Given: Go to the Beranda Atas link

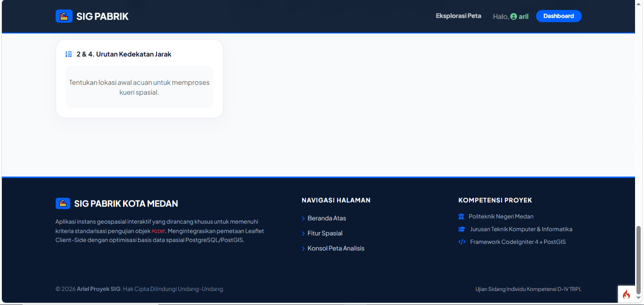Looking at the screenshot, I should click(327, 218).
